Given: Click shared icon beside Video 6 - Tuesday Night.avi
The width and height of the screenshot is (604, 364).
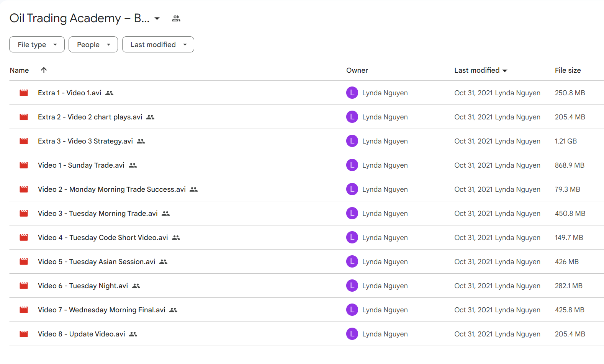Looking at the screenshot, I should [136, 286].
